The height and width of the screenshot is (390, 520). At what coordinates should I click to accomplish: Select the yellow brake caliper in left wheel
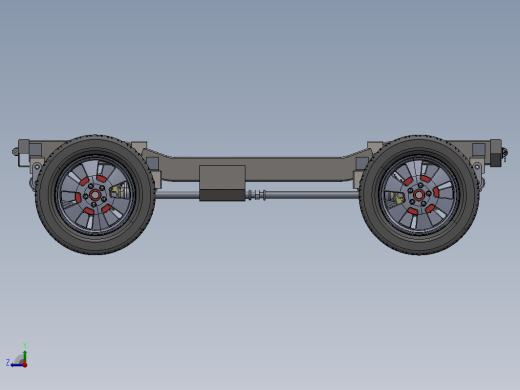[115, 191]
